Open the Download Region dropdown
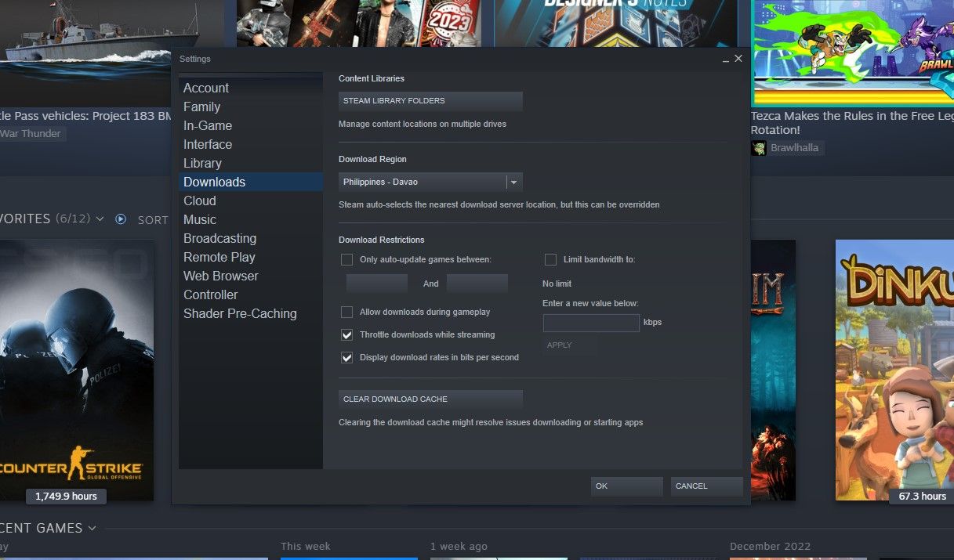This screenshot has width=954, height=560. [x=430, y=182]
